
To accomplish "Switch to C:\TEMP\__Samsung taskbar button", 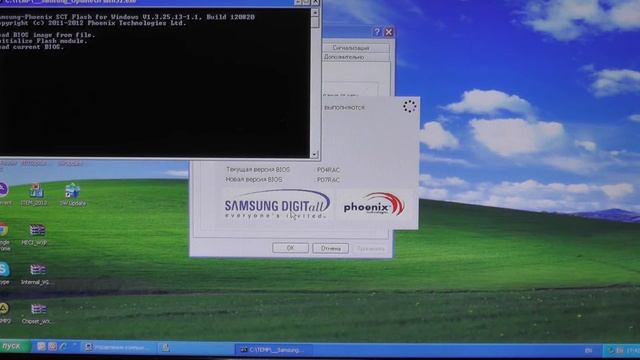I will pos(273,350).
